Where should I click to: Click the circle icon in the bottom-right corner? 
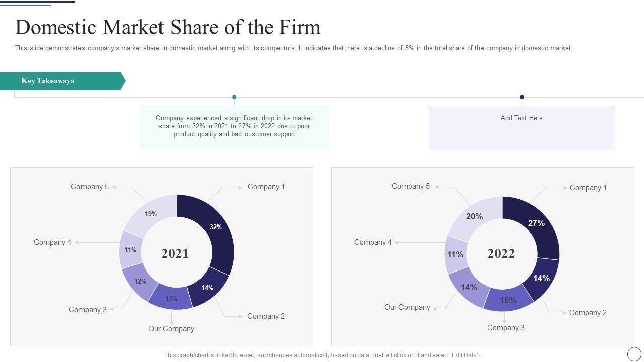point(634,354)
